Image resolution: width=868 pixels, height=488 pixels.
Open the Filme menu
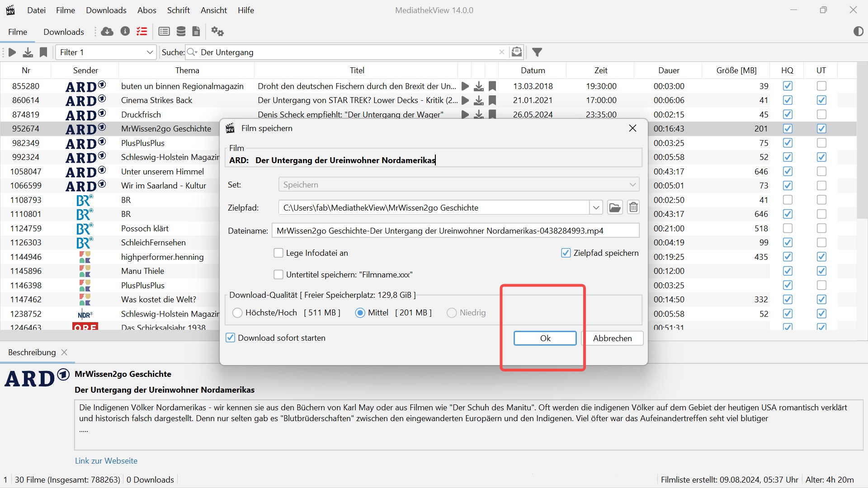point(66,10)
